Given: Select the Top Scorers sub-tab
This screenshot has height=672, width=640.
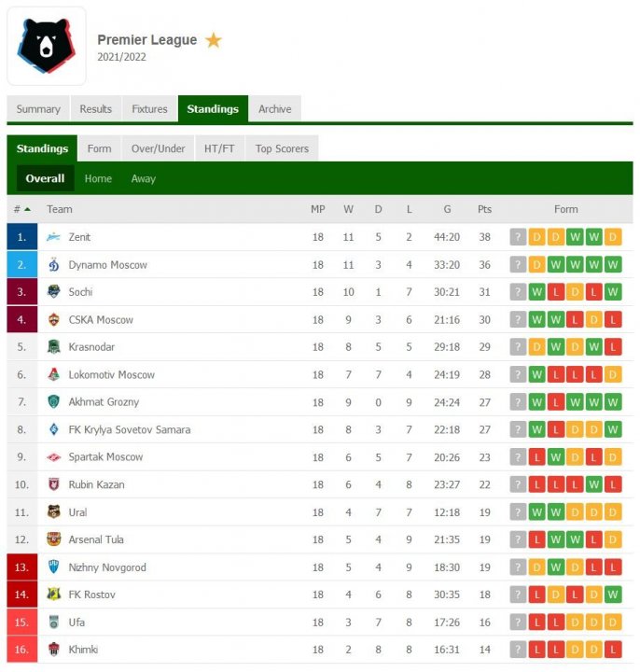Looking at the screenshot, I should 282,148.
